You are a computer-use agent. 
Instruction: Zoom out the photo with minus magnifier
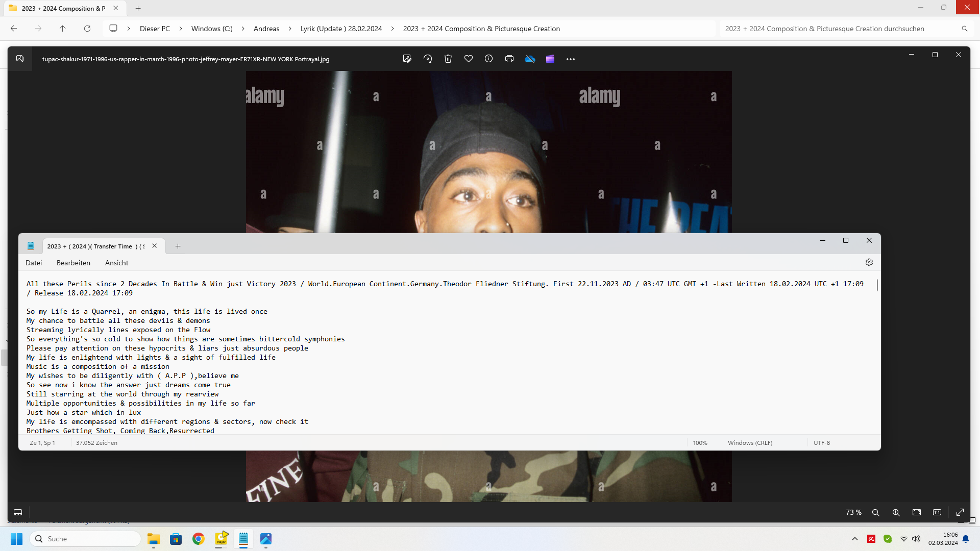(x=876, y=512)
